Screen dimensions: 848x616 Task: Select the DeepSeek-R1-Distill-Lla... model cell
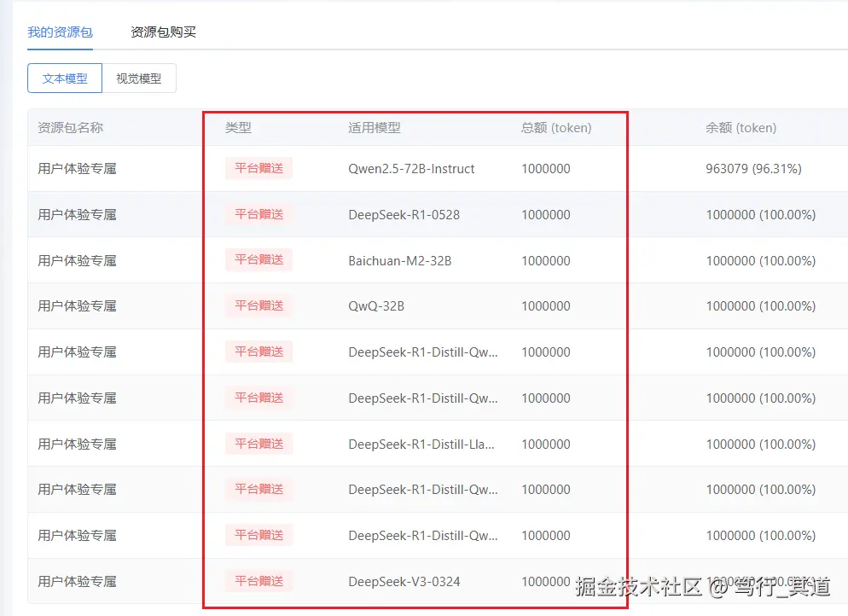pos(421,444)
